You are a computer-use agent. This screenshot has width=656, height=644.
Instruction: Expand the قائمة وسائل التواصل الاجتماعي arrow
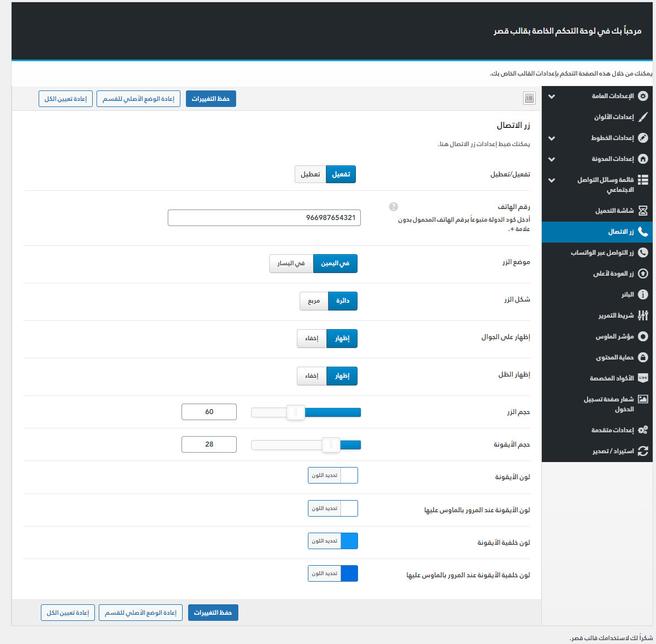tap(551, 180)
